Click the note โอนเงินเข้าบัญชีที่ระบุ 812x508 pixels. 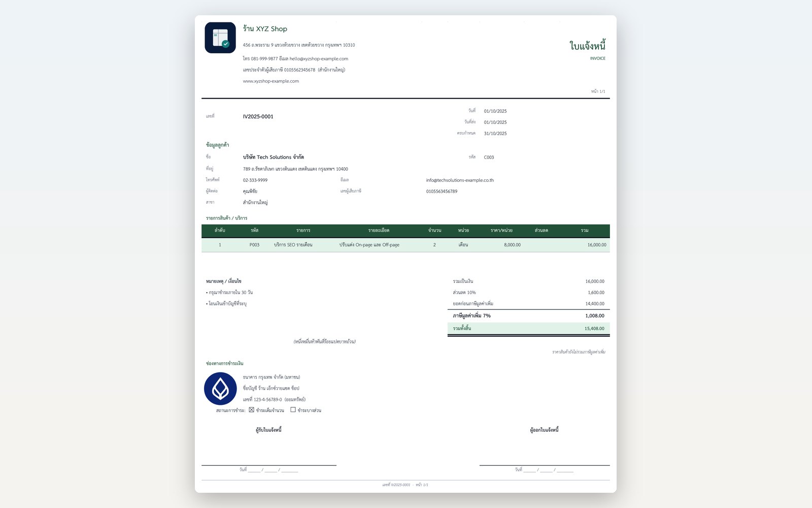[x=226, y=304]
